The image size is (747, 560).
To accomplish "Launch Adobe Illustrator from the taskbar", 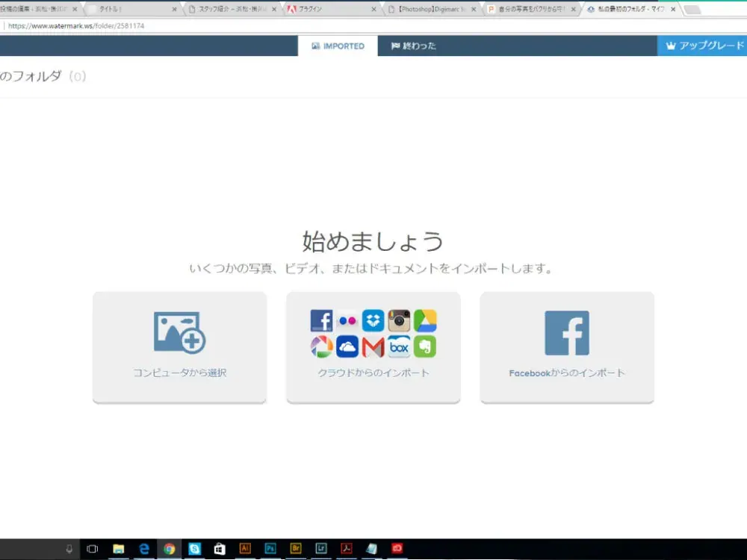I will click(245, 549).
